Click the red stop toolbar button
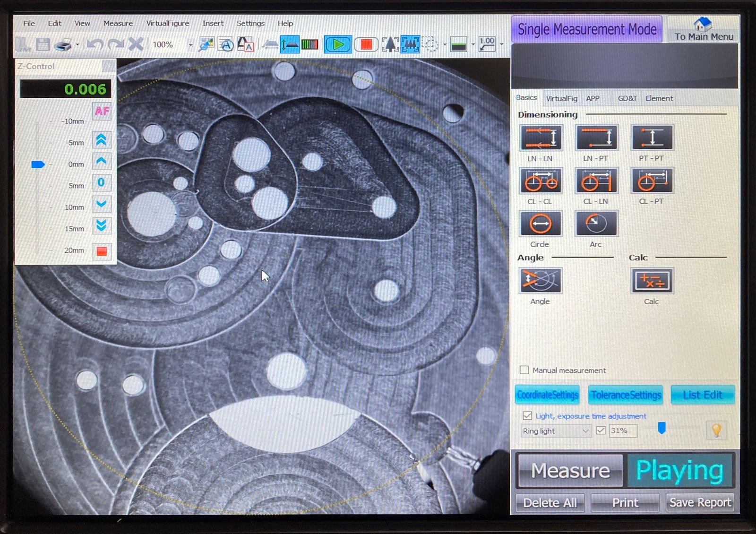The height and width of the screenshot is (534, 756). tap(366, 45)
